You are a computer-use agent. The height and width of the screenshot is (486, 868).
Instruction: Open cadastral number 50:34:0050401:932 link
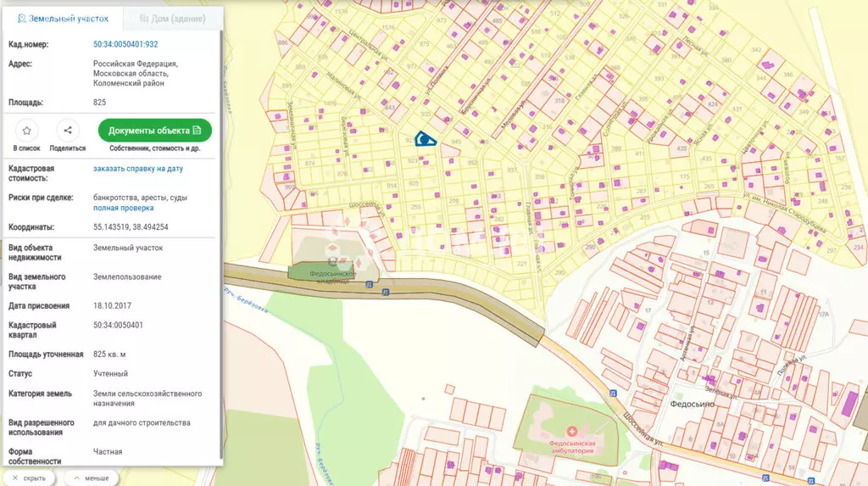click(125, 44)
